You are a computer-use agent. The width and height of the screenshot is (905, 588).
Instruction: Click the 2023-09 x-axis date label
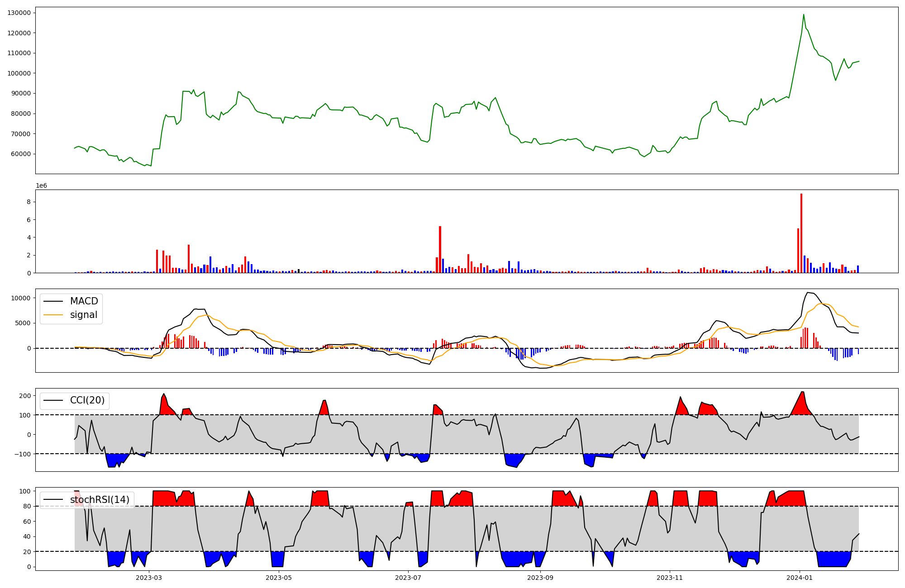(x=540, y=578)
